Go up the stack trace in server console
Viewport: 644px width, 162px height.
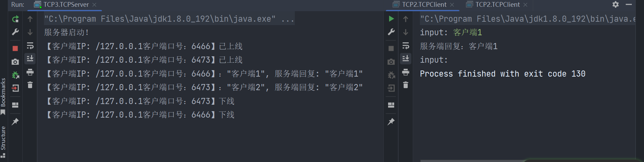pos(30,19)
